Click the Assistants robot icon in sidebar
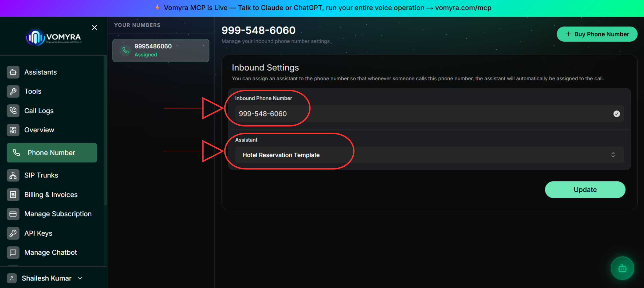The image size is (644, 288). pos(13,72)
